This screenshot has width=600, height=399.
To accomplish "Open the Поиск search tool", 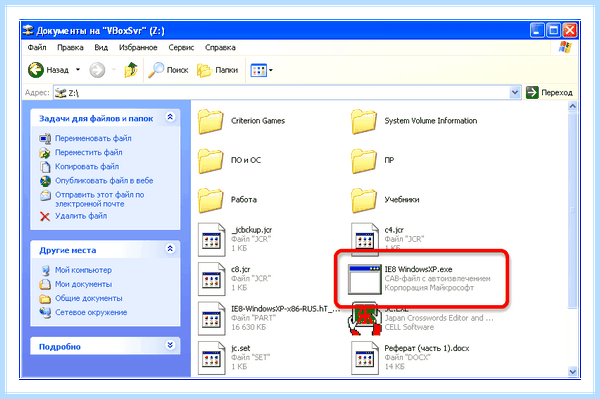I will point(168,70).
